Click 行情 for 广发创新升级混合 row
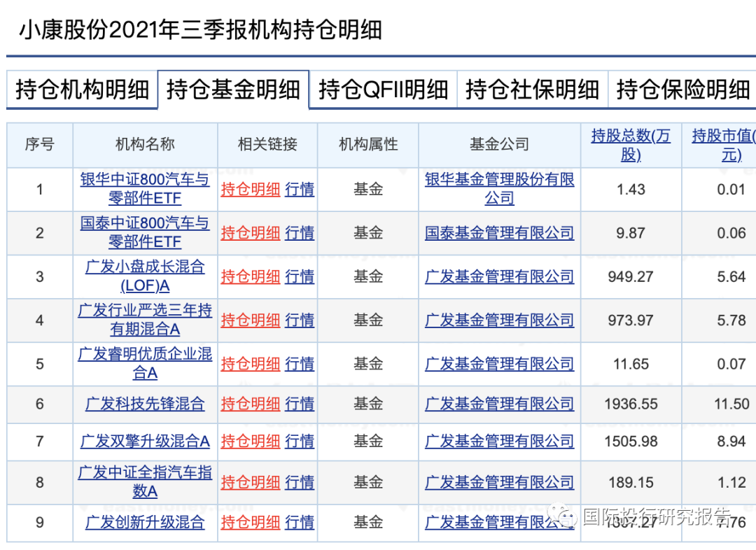 (x=300, y=523)
